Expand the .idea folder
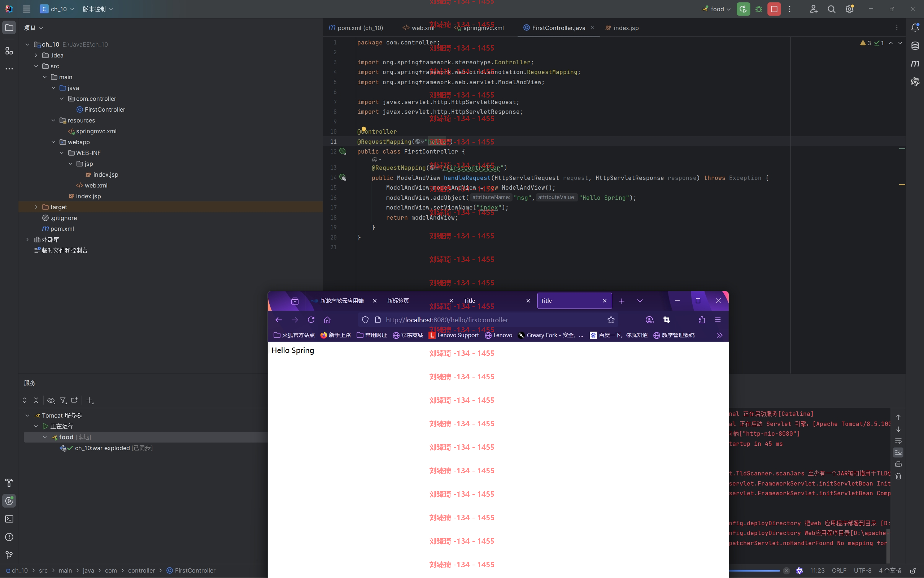Screen dimensions: 924x578 (x=36, y=55)
